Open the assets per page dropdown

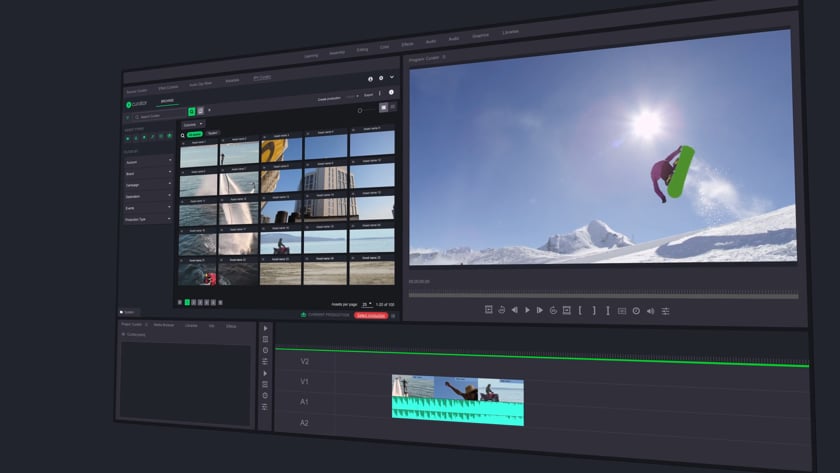click(x=366, y=304)
